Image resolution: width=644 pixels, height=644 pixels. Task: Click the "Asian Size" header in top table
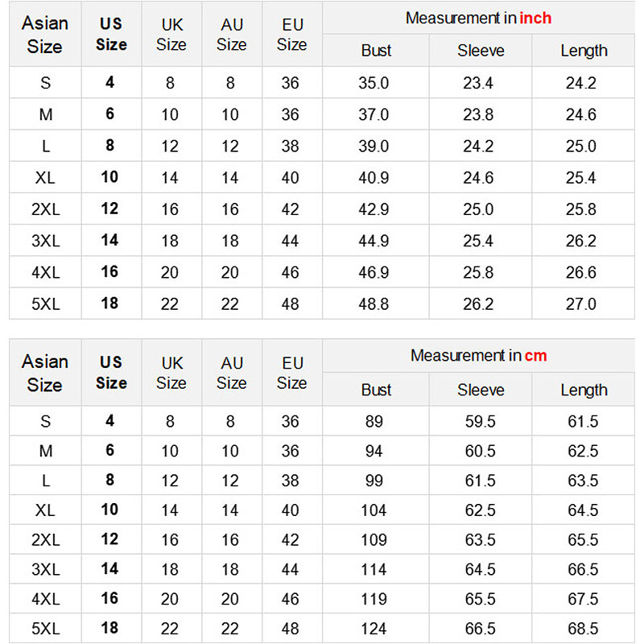[x=45, y=35]
